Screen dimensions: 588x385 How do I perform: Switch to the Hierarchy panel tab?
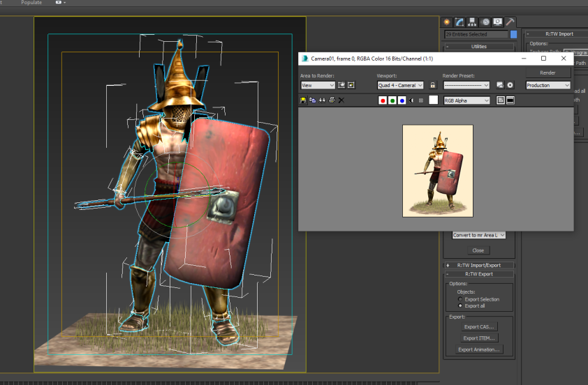coord(472,22)
